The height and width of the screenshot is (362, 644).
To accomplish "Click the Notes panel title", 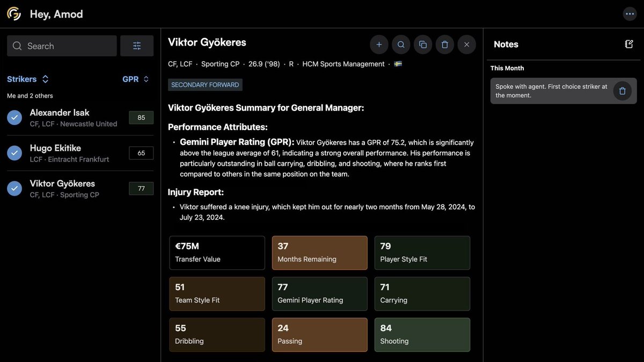I will click(x=506, y=45).
